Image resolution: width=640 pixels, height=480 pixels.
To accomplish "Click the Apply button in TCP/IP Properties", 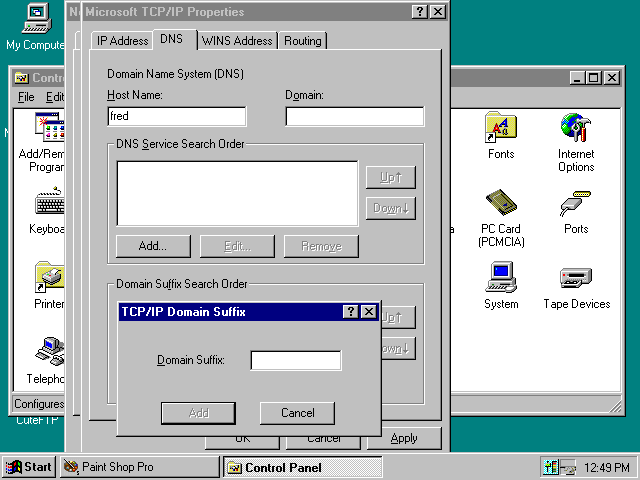I will (x=404, y=438).
